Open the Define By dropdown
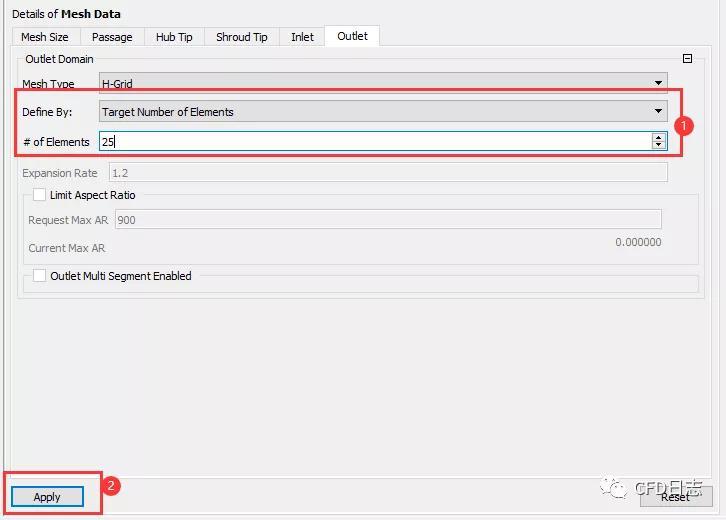726x520 pixels. point(383,111)
